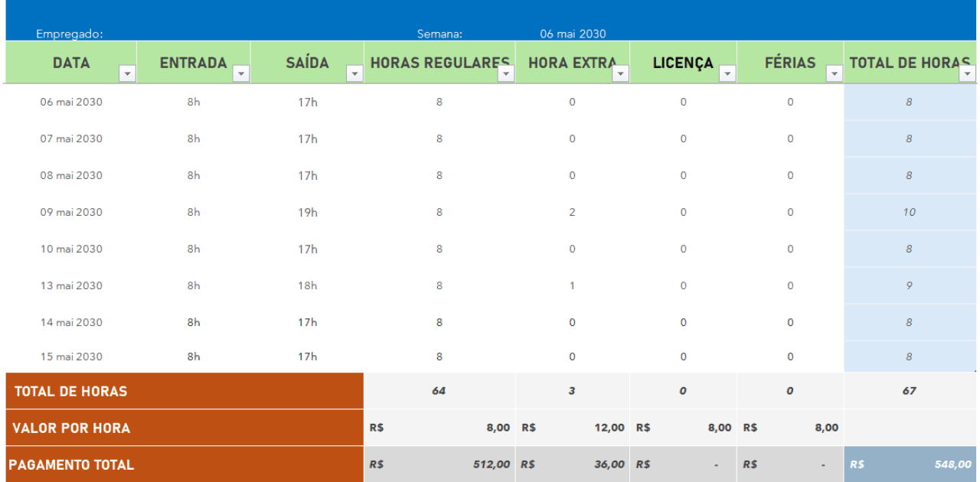This screenshot has width=980, height=482.
Task: Select the regular hours total "64"
Action: (x=439, y=391)
